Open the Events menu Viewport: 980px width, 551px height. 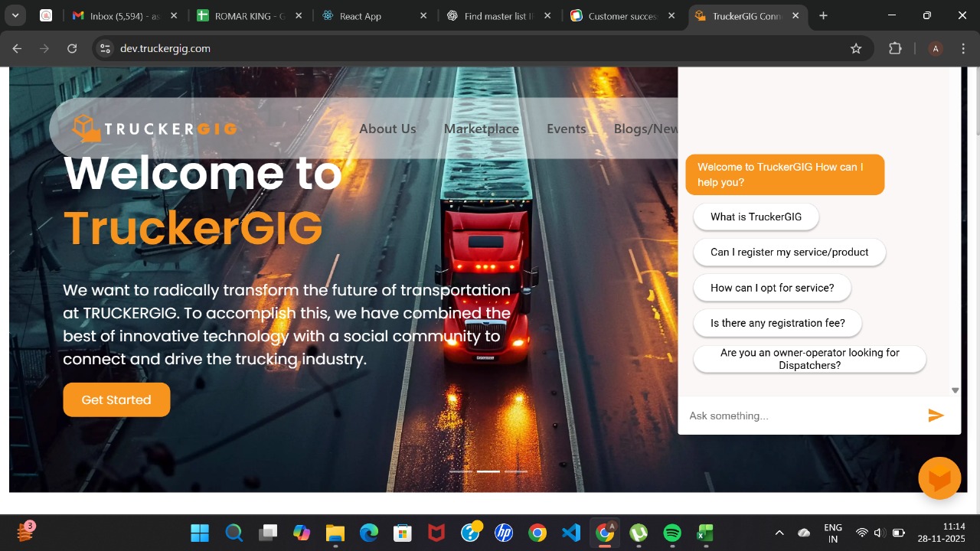point(567,129)
